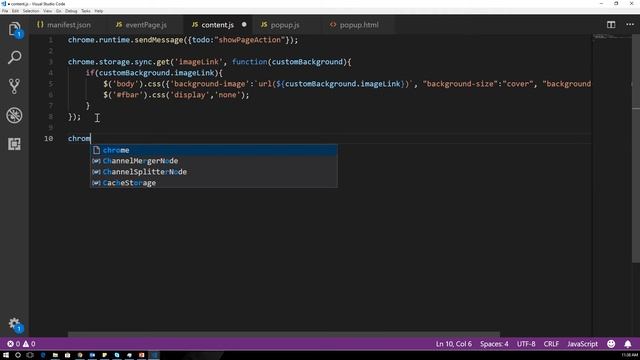Open errors and warnings count in status bar
Image resolution: width=640 pixels, height=360 pixels.
point(21,344)
